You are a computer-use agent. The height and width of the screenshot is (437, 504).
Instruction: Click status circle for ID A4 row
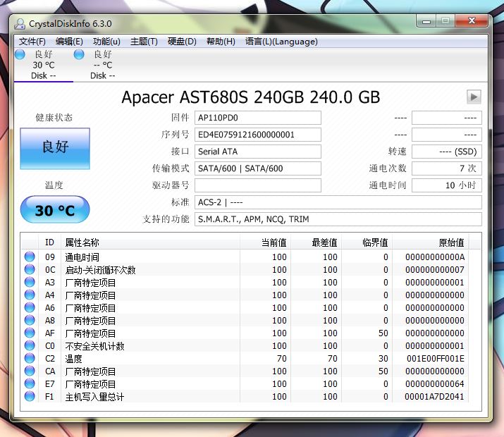point(30,295)
